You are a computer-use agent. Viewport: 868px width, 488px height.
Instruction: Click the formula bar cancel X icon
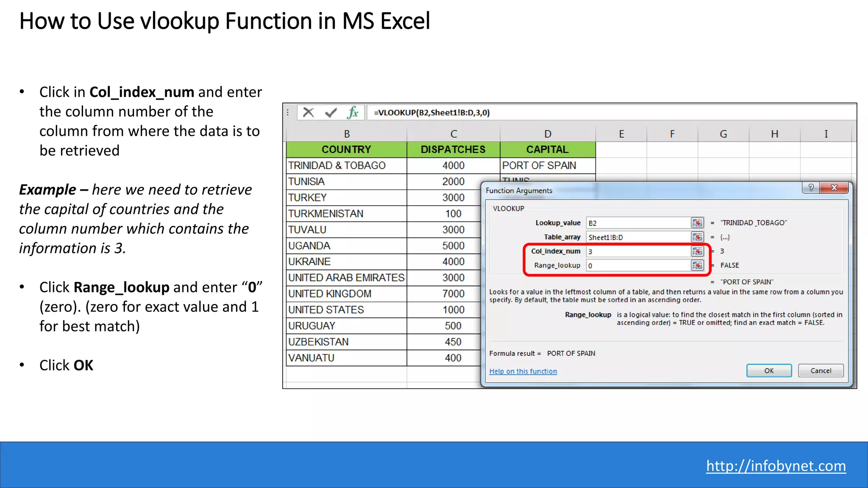[309, 113]
